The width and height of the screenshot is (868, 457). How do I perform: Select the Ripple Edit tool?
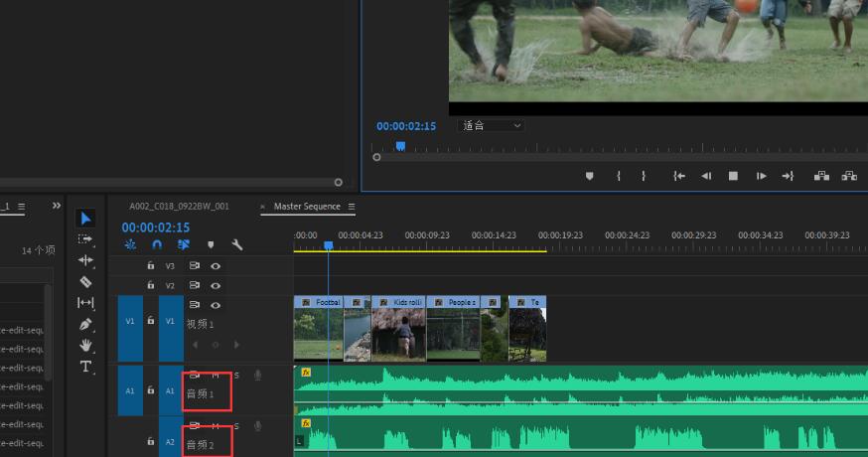(85, 260)
